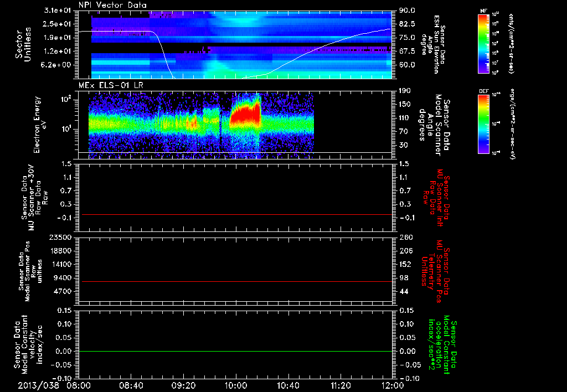Click the "Model Scanner Pos Raw" axis label

(x=30, y=271)
